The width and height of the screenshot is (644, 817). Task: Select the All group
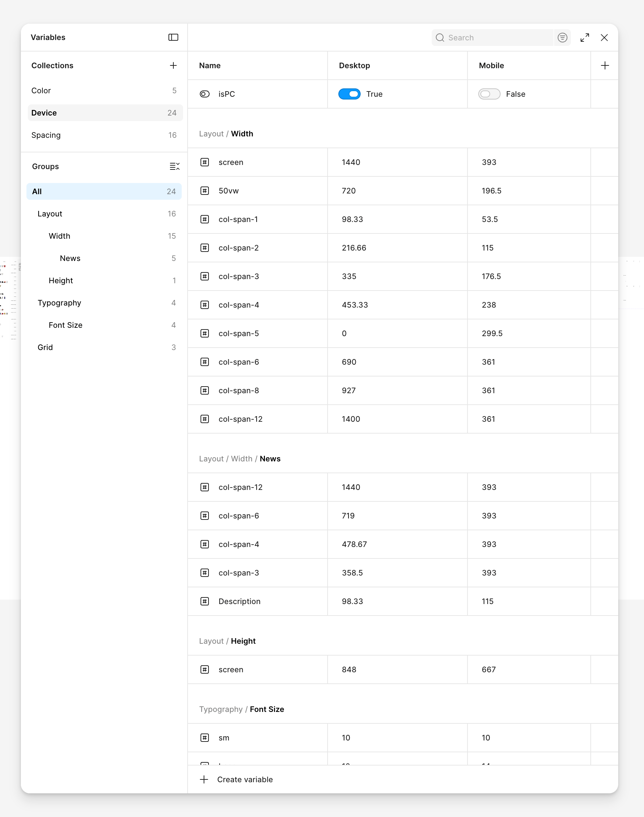pyautogui.click(x=104, y=191)
